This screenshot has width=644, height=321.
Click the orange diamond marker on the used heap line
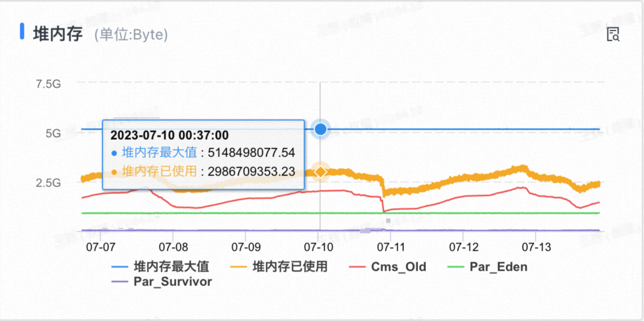tap(321, 172)
